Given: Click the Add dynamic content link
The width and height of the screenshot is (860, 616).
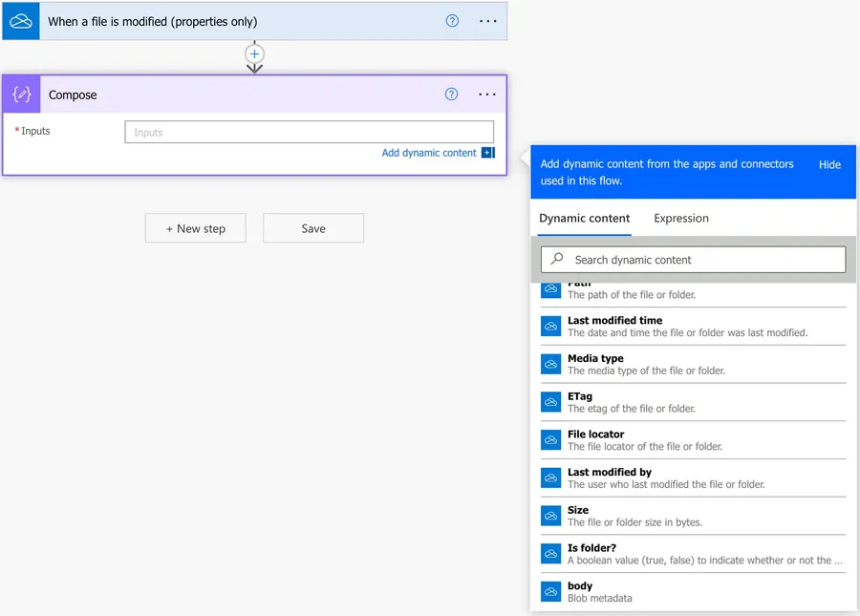Looking at the screenshot, I should (x=428, y=153).
